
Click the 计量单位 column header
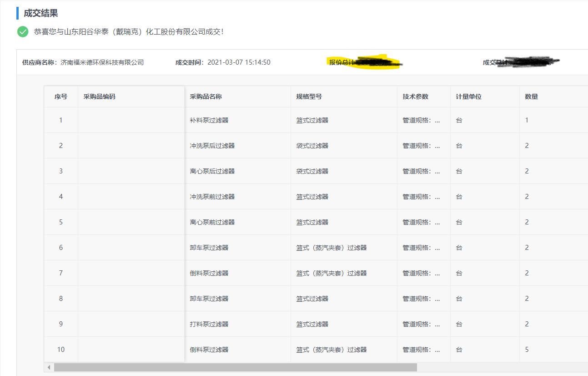coord(468,97)
